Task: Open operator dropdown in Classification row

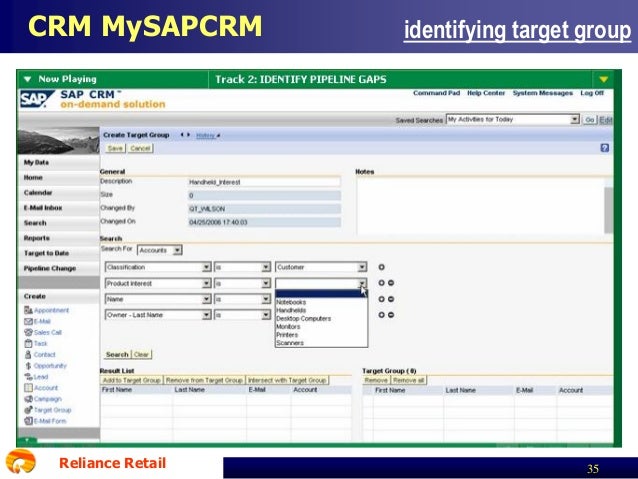Action: (266, 267)
